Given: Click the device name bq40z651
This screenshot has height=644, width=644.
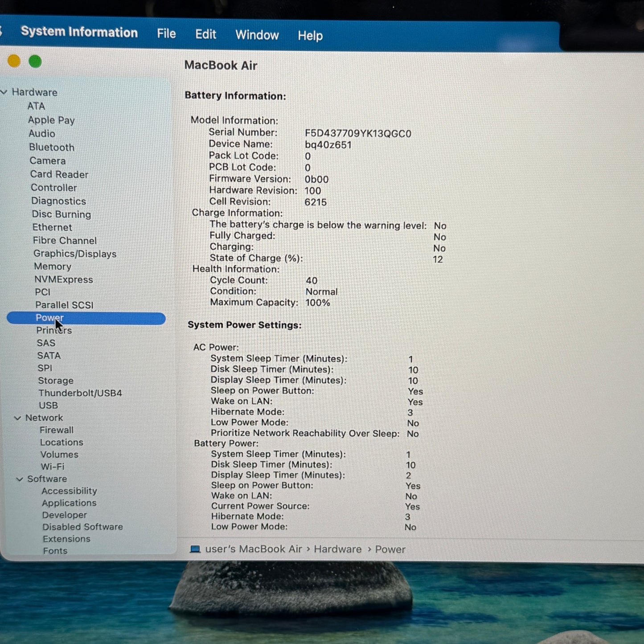Looking at the screenshot, I should pyautogui.click(x=328, y=145).
